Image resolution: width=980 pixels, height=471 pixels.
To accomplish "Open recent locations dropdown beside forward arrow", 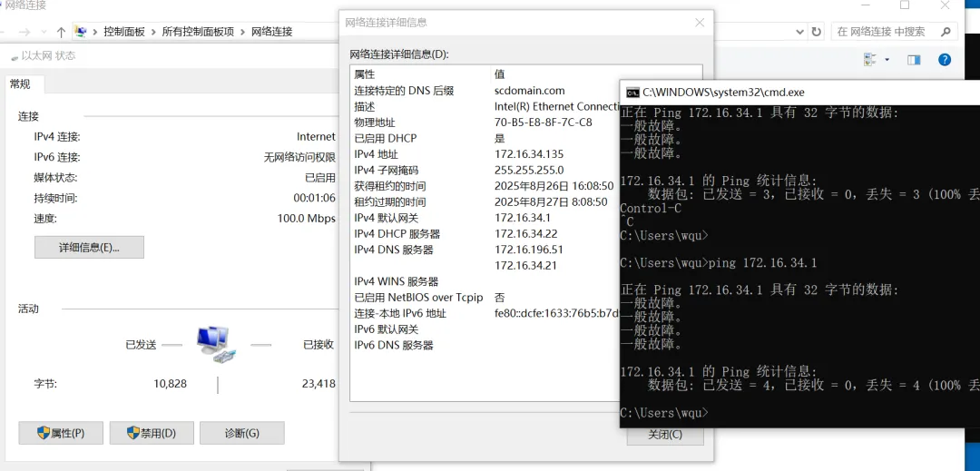I will coord(44,32).
